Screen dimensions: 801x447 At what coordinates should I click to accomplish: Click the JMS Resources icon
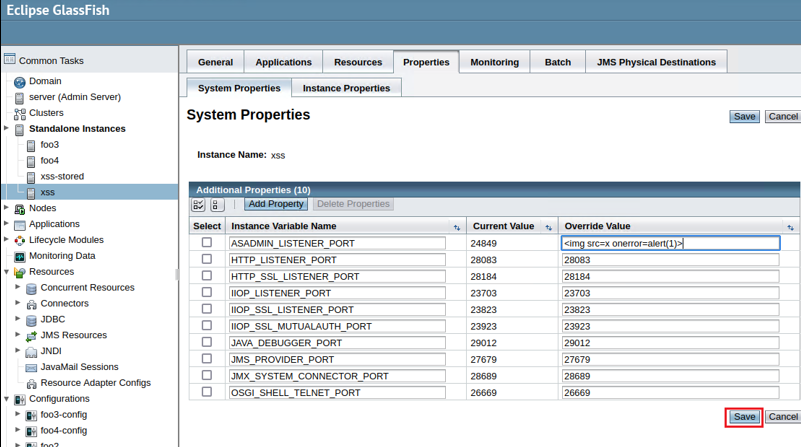tap(31, 336)
